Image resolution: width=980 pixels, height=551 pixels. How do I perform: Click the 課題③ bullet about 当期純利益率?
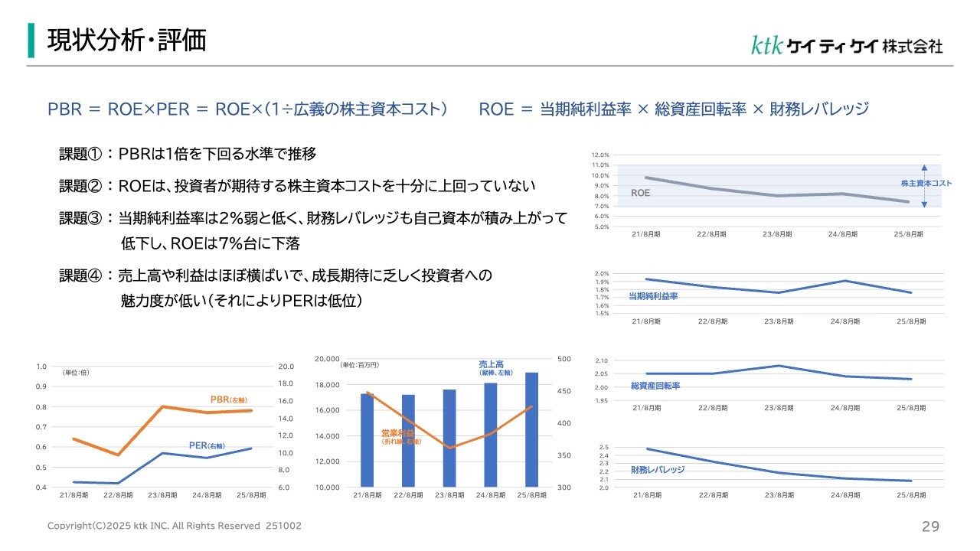(x=313, y=218)
